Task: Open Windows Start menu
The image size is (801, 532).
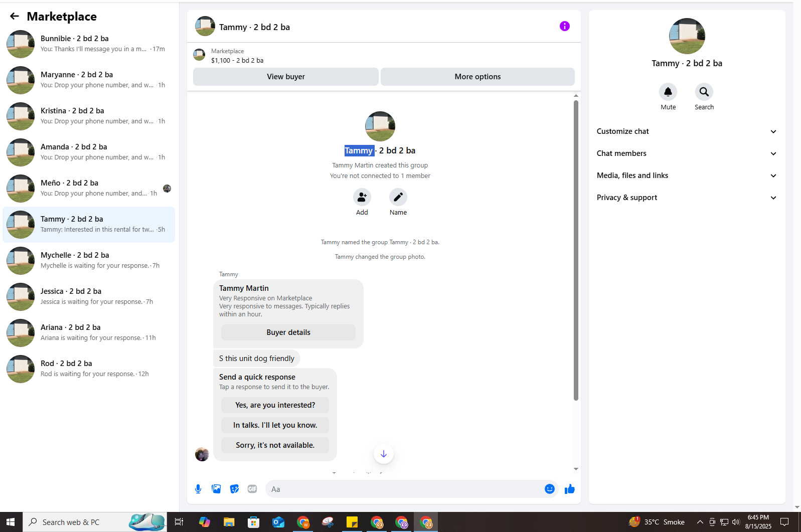Action: (11, 522)
